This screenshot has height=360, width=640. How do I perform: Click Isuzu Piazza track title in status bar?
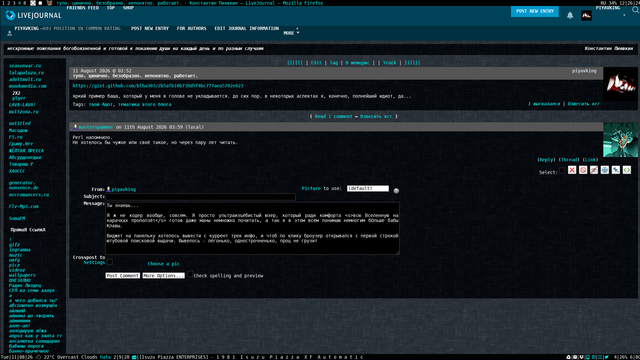coord(251,357)
